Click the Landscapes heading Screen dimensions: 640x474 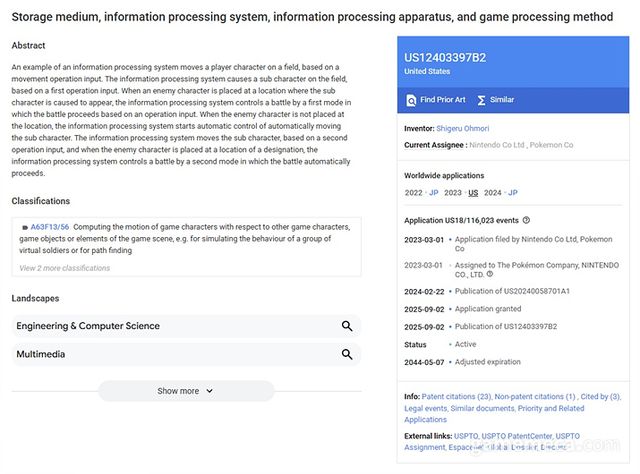point(35,298)
